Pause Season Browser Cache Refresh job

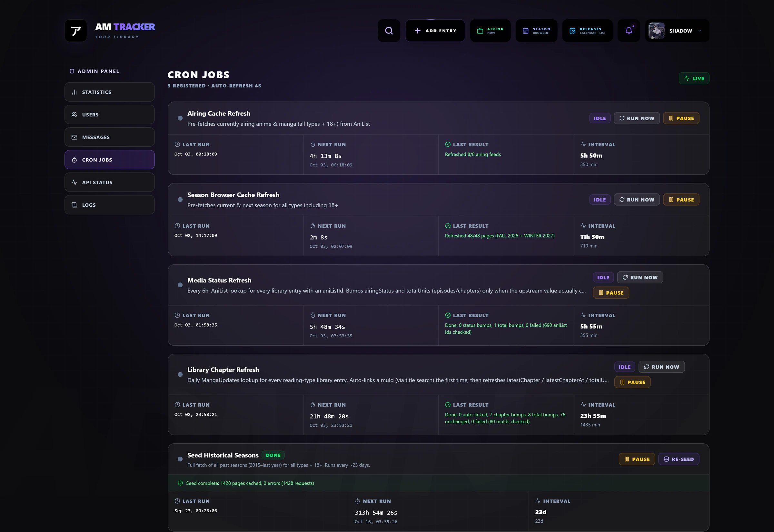[x=681, y=199]
